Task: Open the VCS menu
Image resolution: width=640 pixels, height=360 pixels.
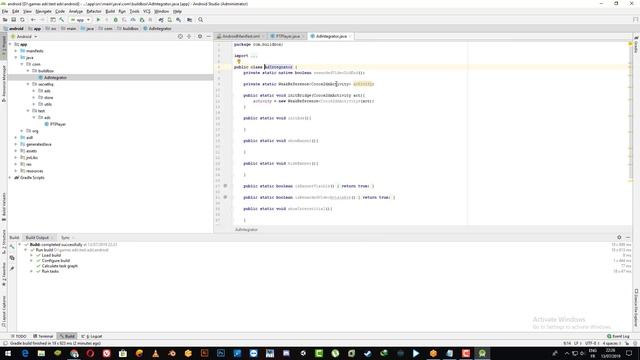Action: click(147, 11)
